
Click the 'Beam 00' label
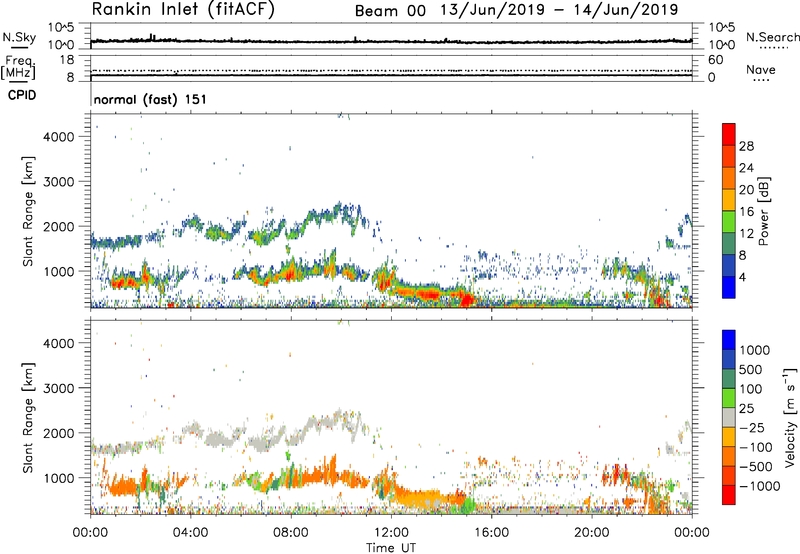coord(390,11)
